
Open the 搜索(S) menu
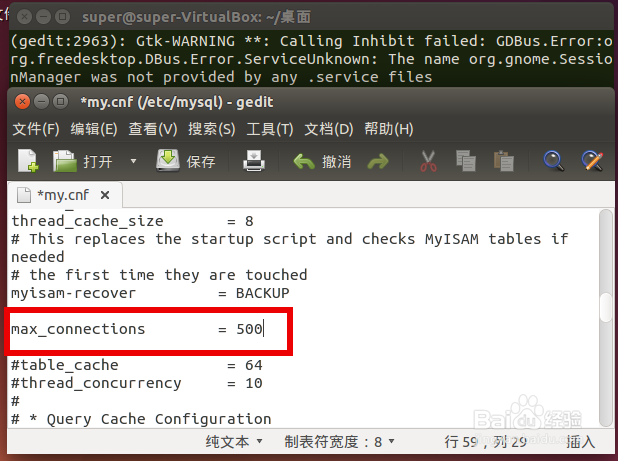click(211, 129)
